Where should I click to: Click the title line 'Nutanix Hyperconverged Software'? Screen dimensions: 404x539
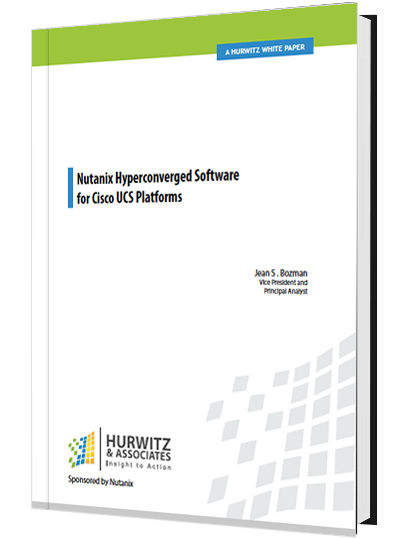click(158, 177)
